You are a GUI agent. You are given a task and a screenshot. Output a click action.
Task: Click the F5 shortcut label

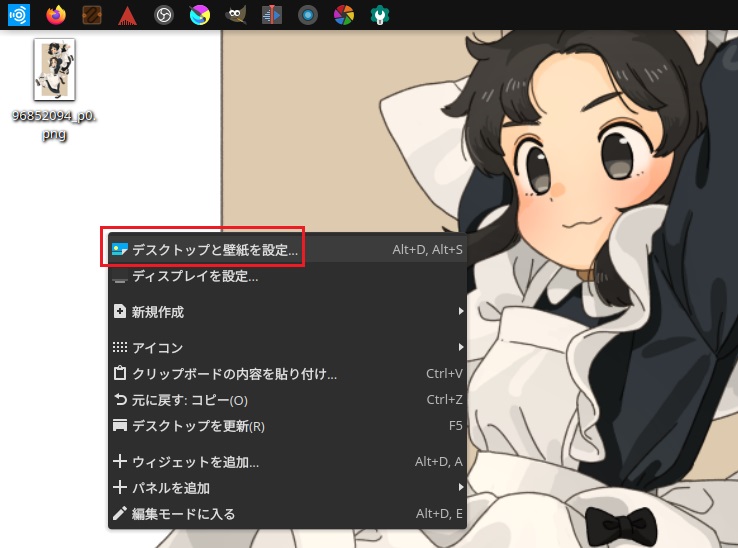pyautogui.click(x=456, y=426)
